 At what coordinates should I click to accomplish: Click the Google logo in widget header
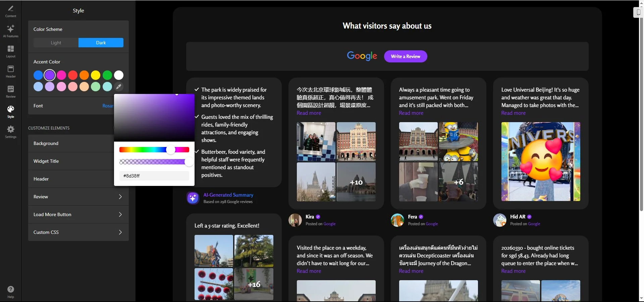click(362, 56)
